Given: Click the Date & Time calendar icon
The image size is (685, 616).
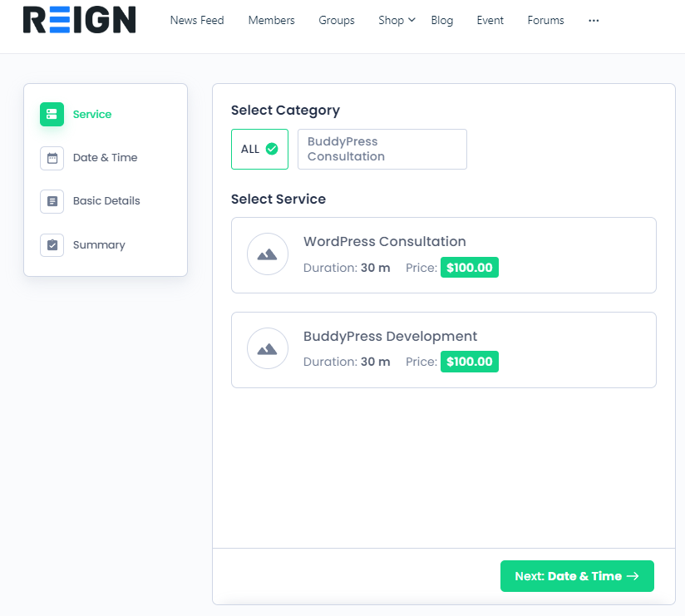Looking at the screenshot, I should [x=52, y=158].
